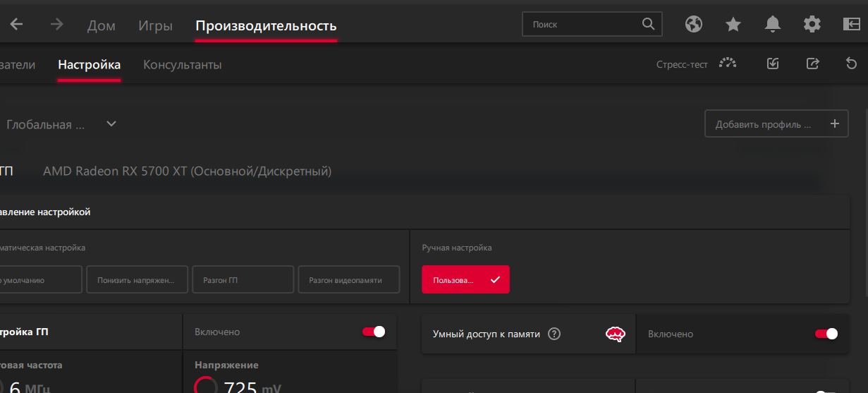Expand the Глобальная profile dropdown
868x393 pixels.
coord(111,124)
